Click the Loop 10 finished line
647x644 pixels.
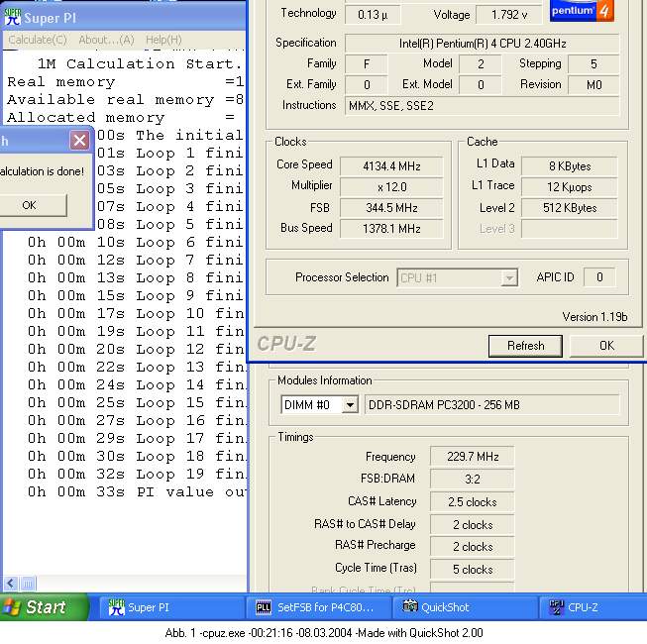[x=136, y=313]
